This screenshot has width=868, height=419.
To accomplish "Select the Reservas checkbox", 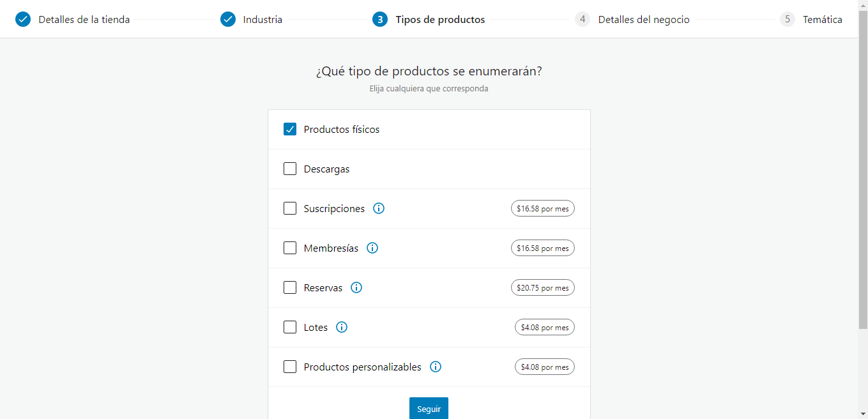I will click(x=290, y=287).
